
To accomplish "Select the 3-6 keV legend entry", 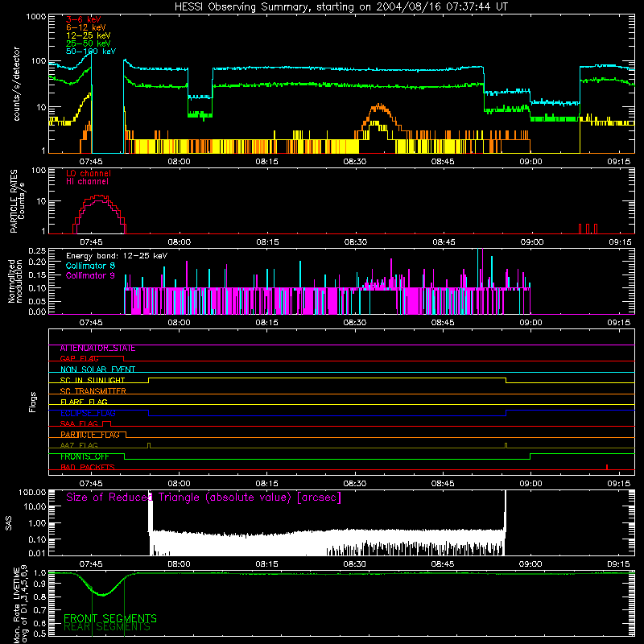I will pos(83,19).
